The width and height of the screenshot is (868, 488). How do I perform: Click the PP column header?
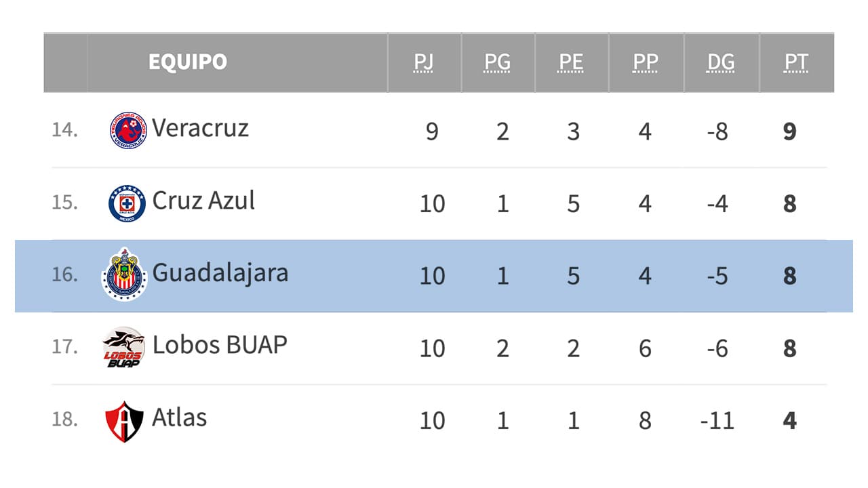click(x=646, y=62)
